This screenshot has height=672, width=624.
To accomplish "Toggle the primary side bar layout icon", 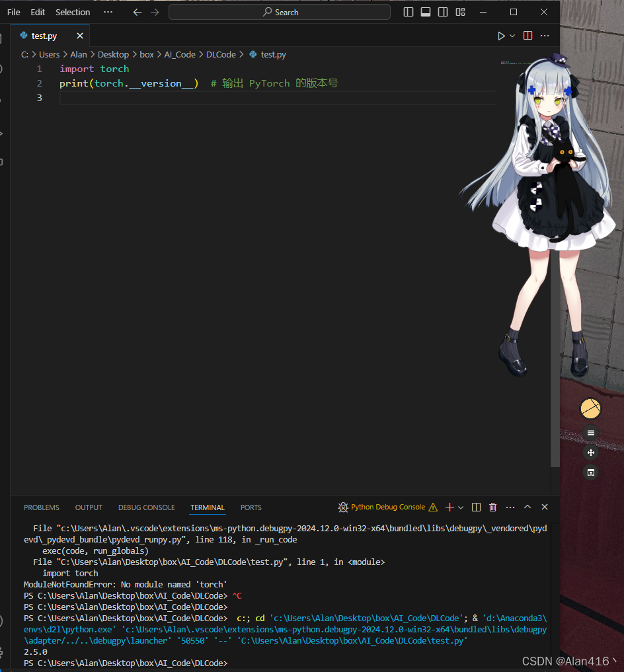I will [409, 12].
